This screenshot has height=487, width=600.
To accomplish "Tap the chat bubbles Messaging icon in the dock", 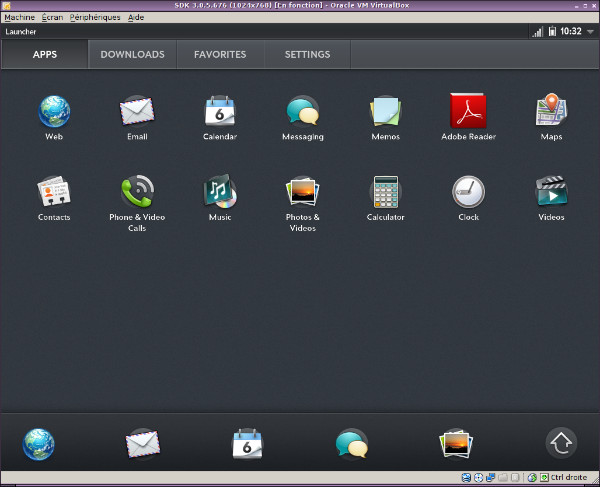I will point(352,443).
